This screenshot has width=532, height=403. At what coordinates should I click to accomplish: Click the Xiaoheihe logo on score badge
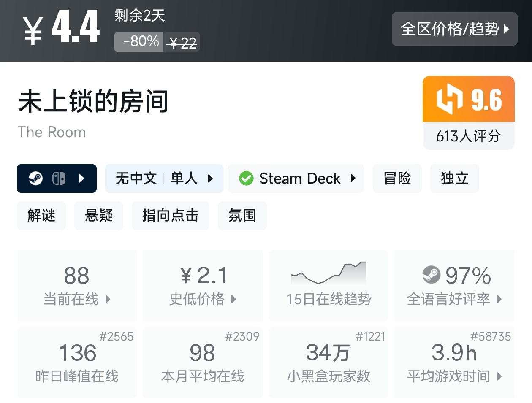pyautogui.click(x=450, y=99)
